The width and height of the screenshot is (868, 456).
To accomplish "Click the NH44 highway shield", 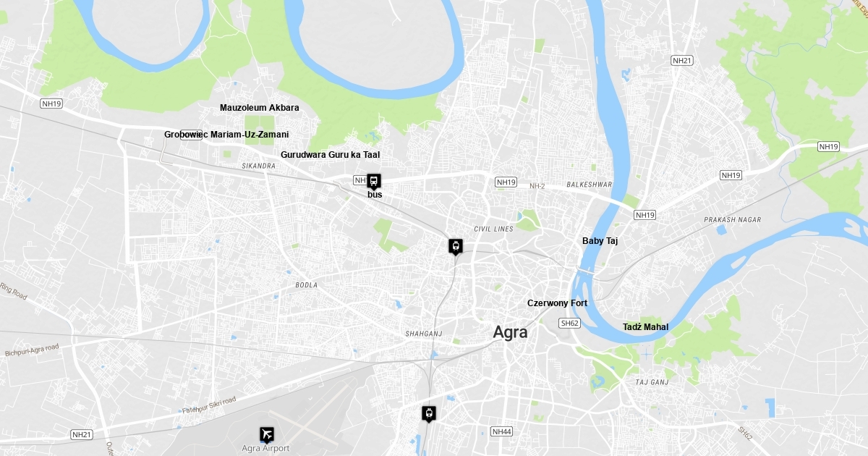I will tap(501, 431).
